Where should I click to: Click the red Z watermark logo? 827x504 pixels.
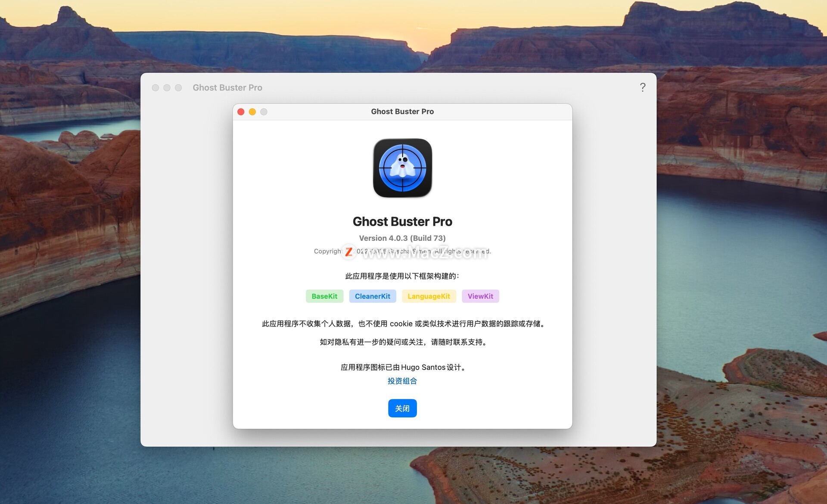pyautogui.click(x=348, y=252)
